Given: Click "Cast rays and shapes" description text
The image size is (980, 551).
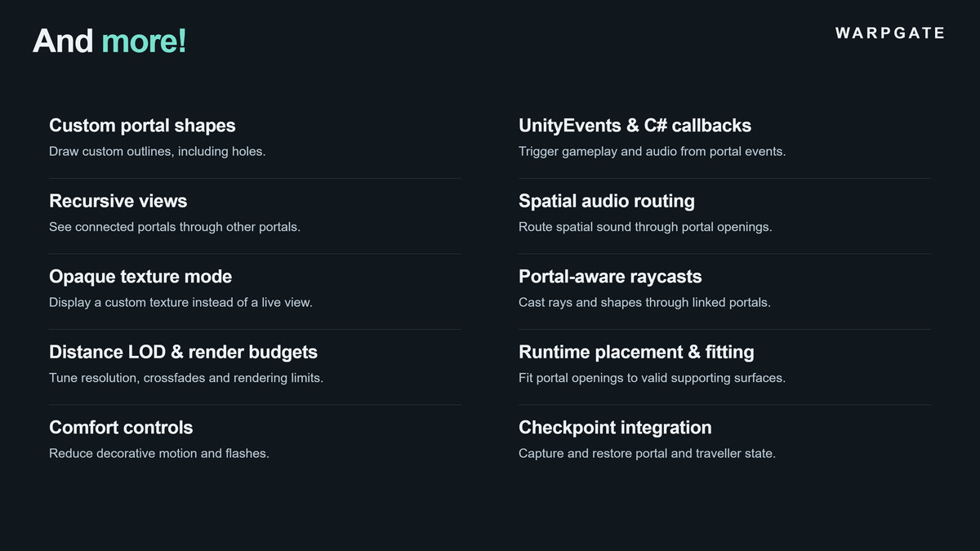Looking at the screenshot, I should tap(644, 302).
